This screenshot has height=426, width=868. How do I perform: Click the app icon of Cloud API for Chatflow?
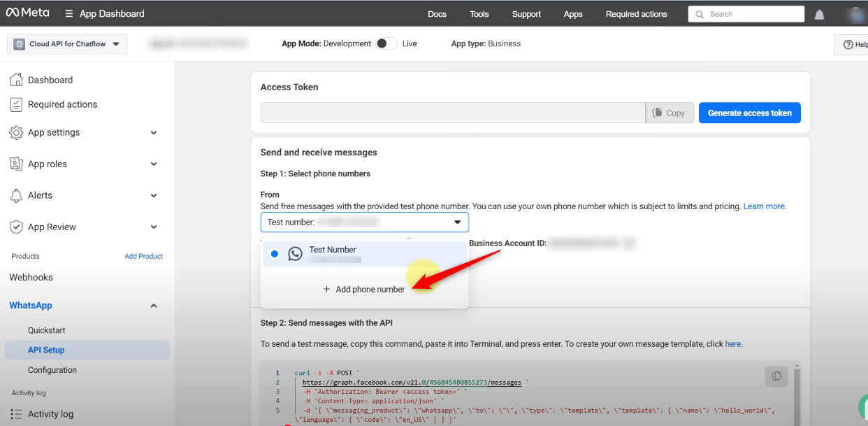[20, 44]
